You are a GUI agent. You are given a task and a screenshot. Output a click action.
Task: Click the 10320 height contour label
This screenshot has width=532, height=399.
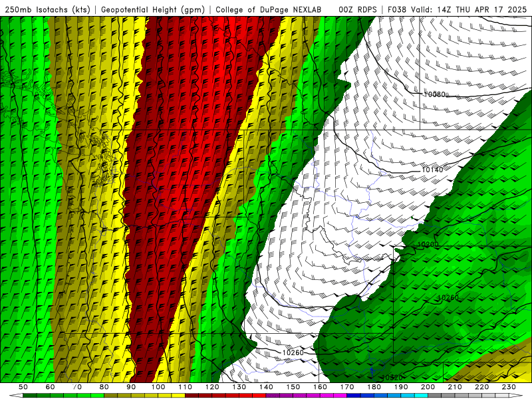pos(392,377)
